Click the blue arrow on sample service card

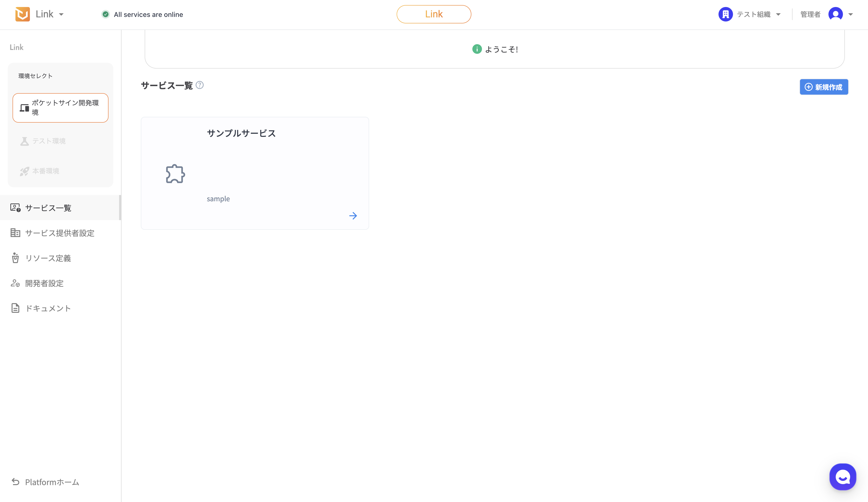coord(353,216)
